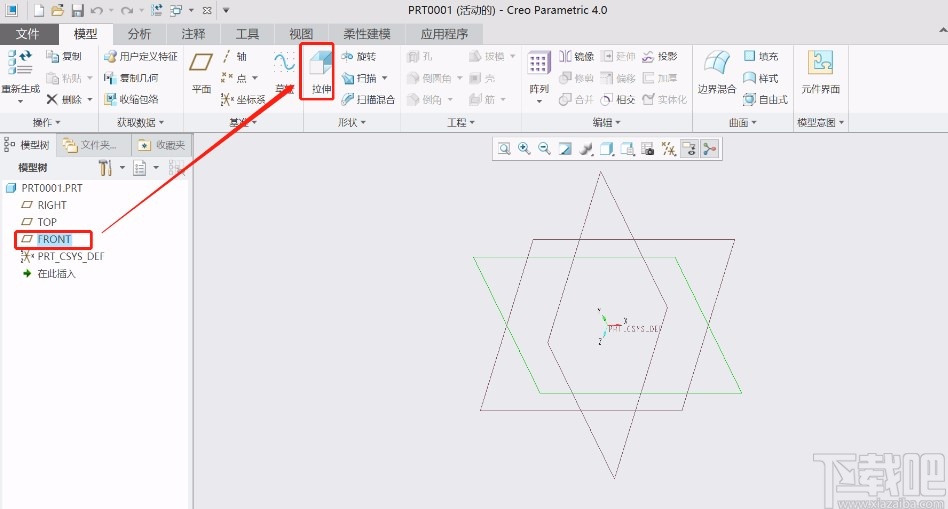Toggle annotation display in view toolbar
This screenshot has height=509, width=948.
pos(689,149)
